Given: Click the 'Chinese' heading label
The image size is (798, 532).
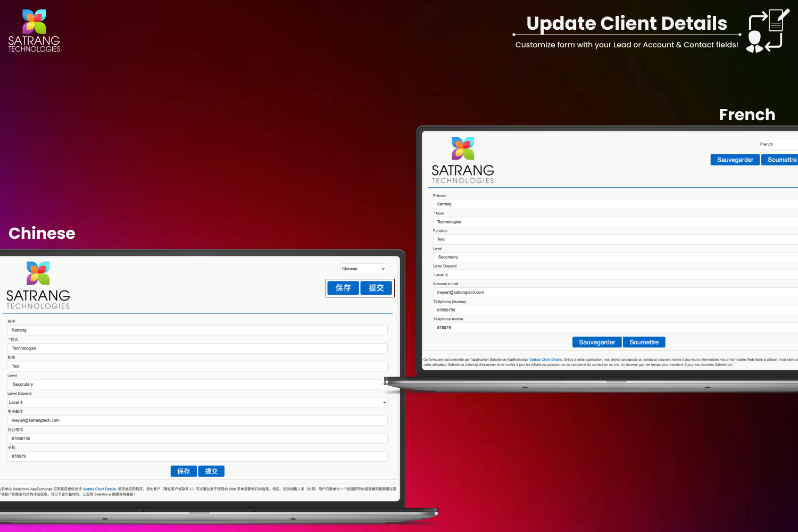Looking at the screenshot, I should point(42,233).
